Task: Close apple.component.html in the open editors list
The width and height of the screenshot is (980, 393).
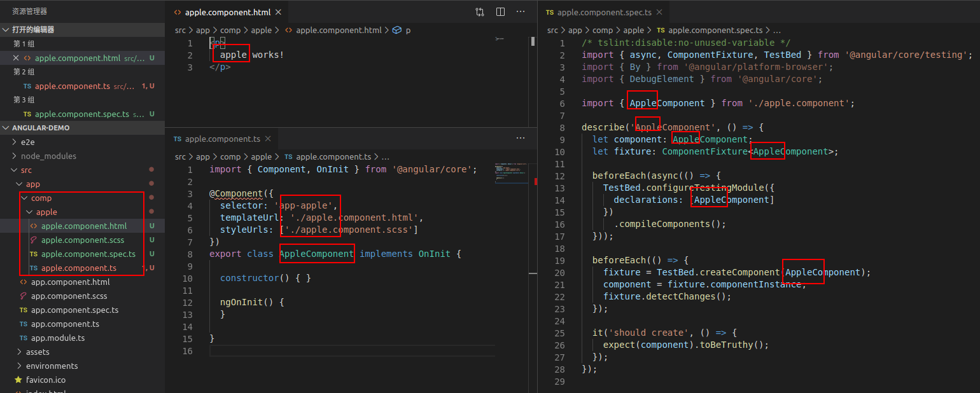Action: point(17,58)
